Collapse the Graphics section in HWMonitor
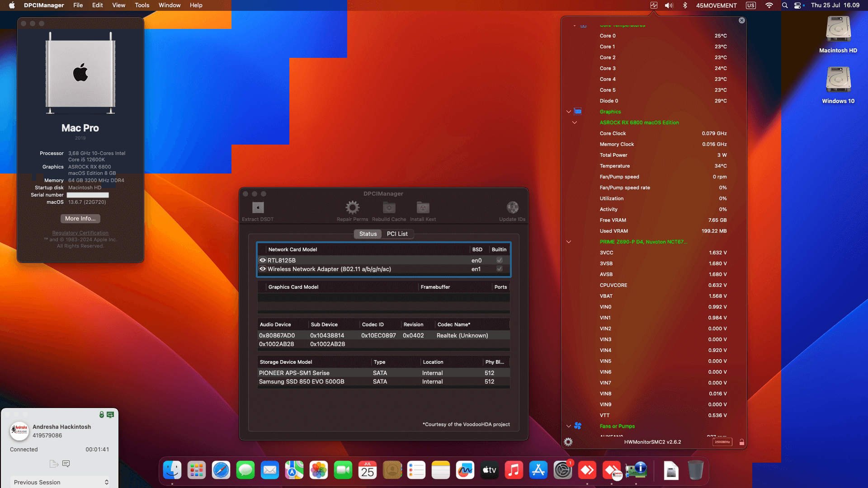Image resolution: width=868 pixels, height=488 pixels. [x=569, y=112]
